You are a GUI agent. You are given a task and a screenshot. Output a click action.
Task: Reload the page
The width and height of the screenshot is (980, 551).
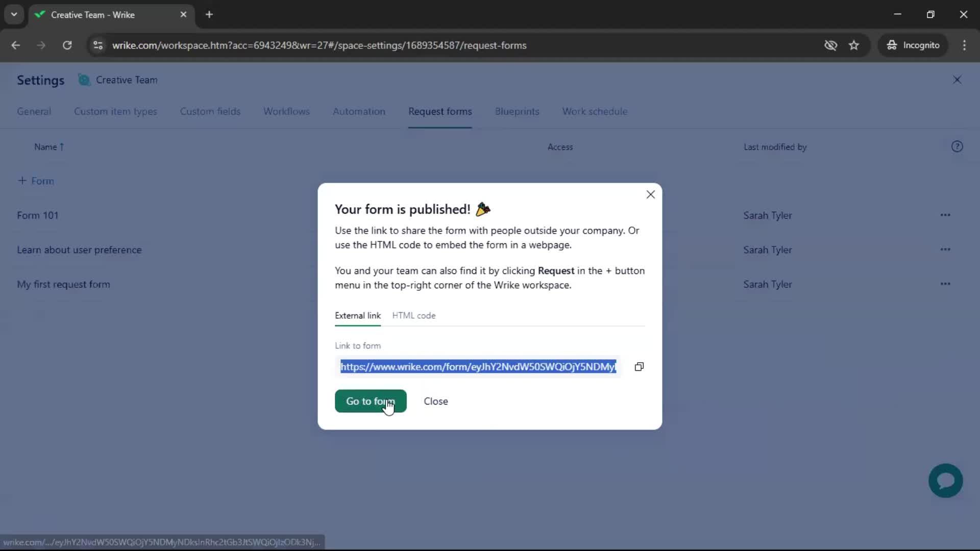point(67,45)
